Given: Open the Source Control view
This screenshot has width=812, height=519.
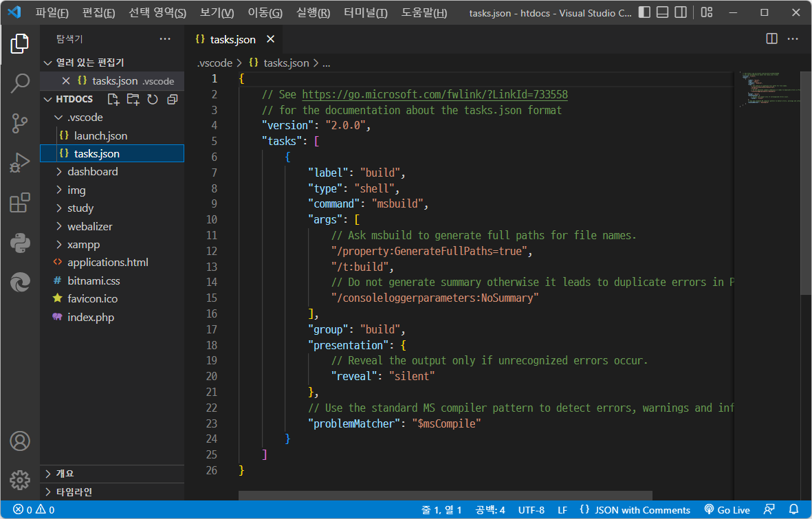Looking at the screenshot, I should click(x=20, y=122).
